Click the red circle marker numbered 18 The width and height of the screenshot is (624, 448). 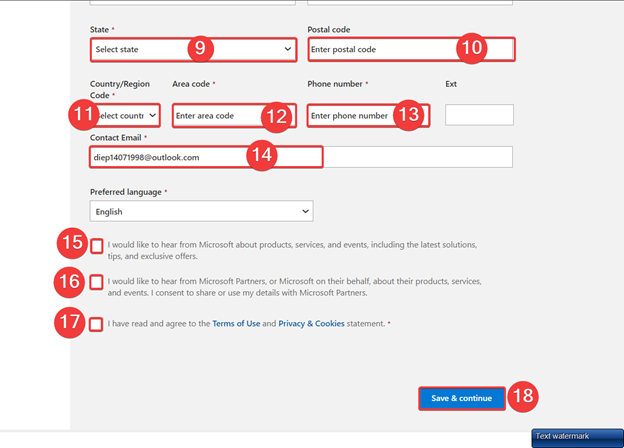point(523,397)
